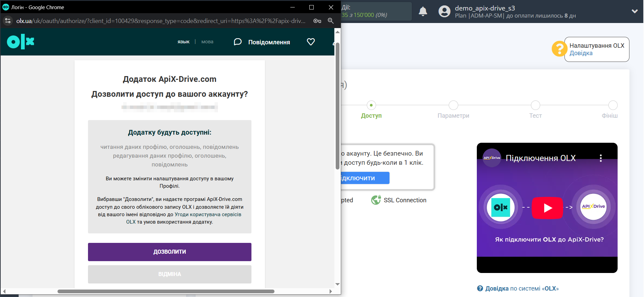This screenshot has width=644, height=297.
Task: Click the Налаштування OLX title
Action: coord(597,45)
